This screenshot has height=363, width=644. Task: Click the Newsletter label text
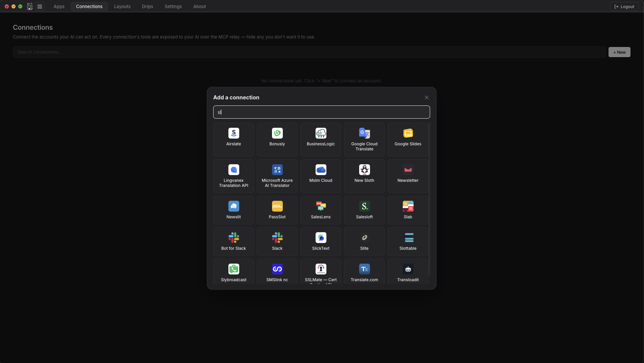[x=408, y=180]
